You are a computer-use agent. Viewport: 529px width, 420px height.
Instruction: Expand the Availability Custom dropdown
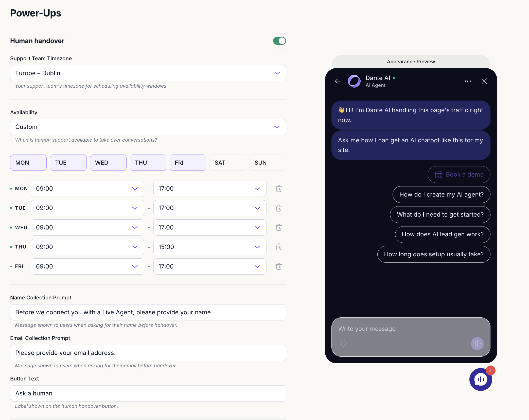point(148,127)
